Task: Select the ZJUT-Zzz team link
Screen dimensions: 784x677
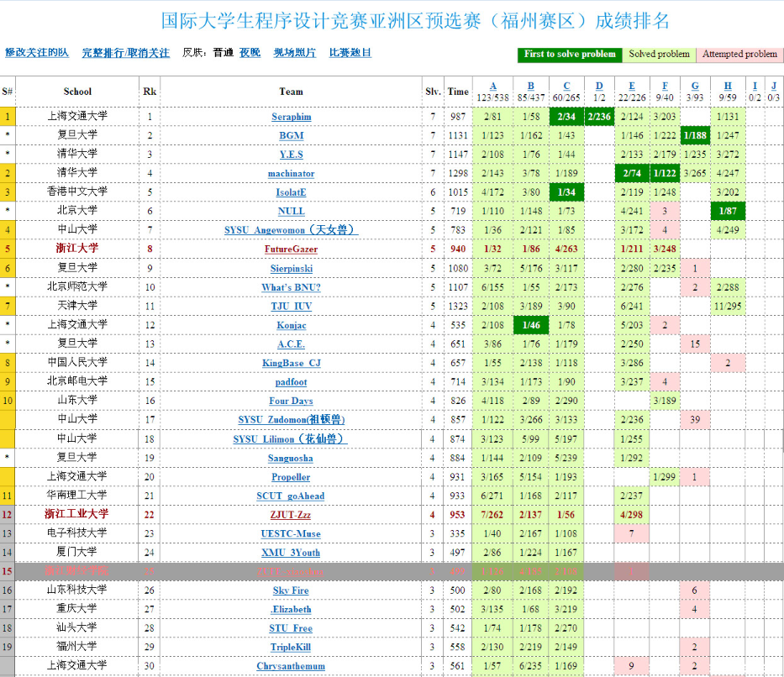Action: tap(291, 515)
